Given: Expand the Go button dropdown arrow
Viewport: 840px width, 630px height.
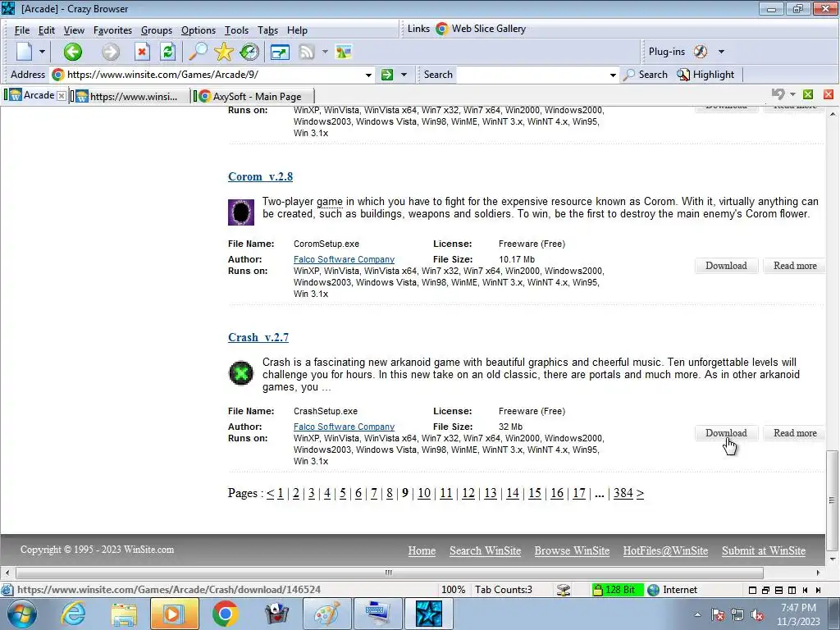Looking at the screenshot, I should (404, 75).
